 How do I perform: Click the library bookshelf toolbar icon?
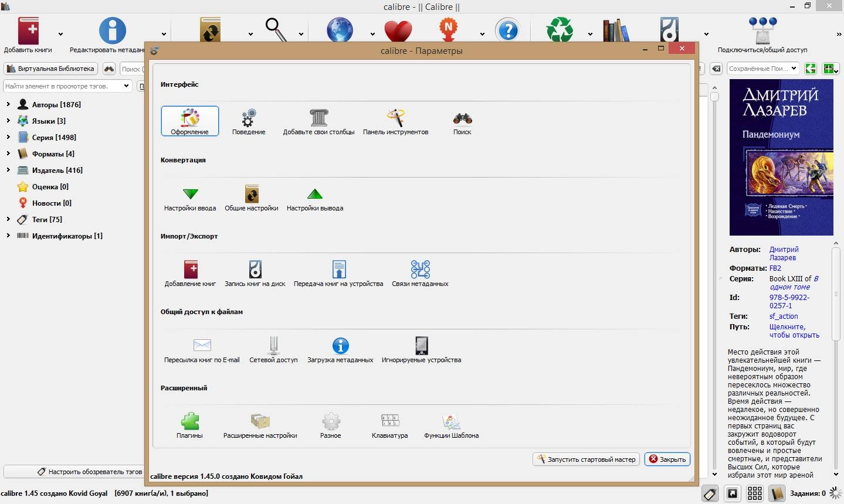[x=615, y=30]
